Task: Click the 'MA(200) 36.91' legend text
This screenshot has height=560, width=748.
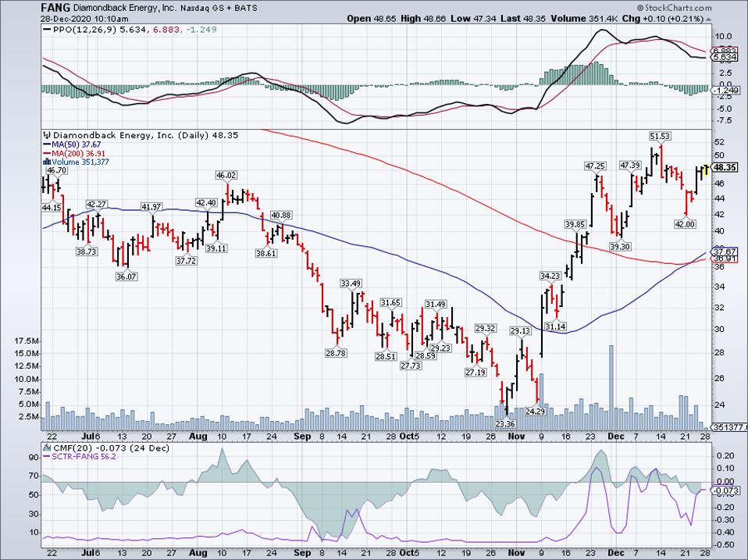Action: 78,154
